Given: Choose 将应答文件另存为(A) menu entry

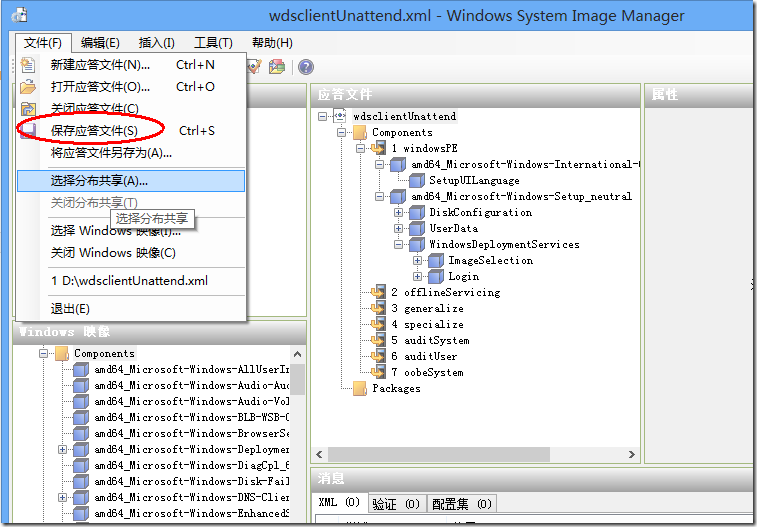Looking at the screenshot, I should (x=131, y=153).
